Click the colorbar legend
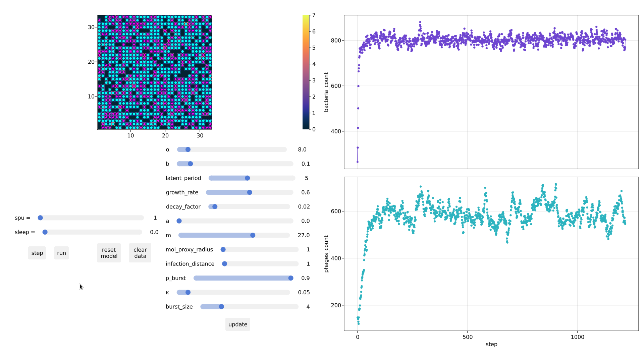Viewport: 644px width, 362px height. [x=306, y=72]
